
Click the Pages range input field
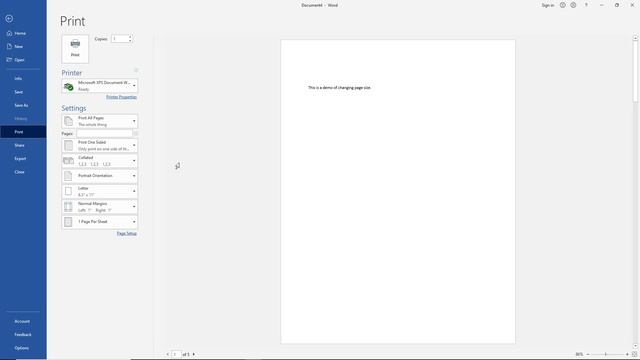tap(104, 133)
